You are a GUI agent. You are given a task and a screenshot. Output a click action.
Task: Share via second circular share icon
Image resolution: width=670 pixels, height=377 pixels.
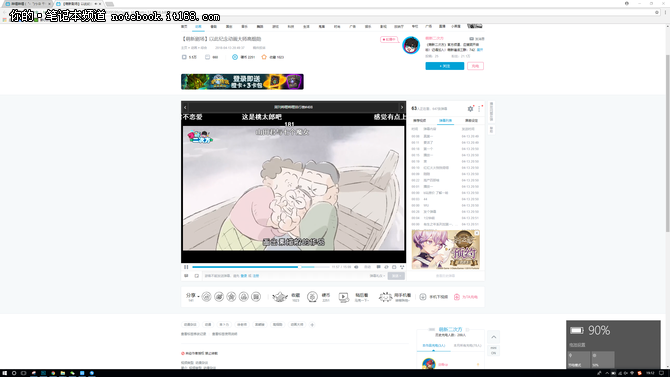click(219, 297)
